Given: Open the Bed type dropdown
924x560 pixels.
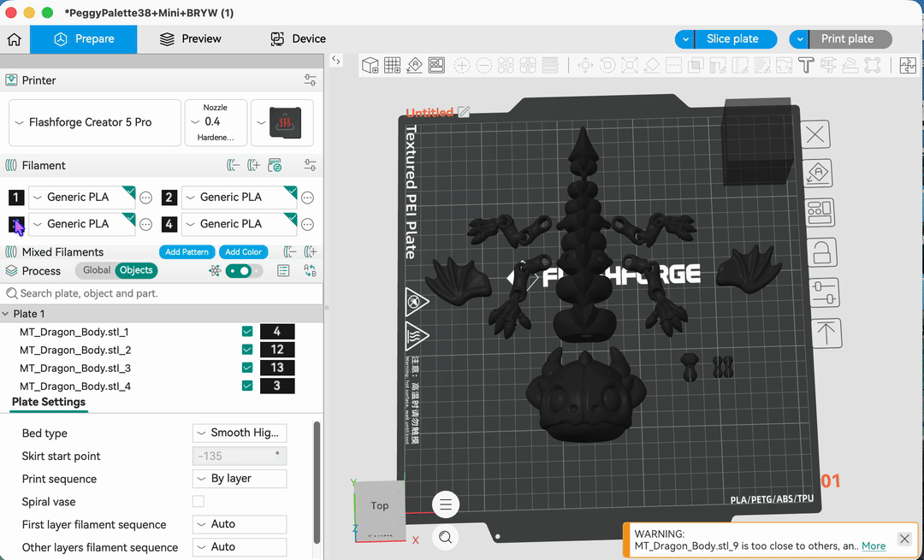Looking at the screenshot, I should click(x=240, y=433).
